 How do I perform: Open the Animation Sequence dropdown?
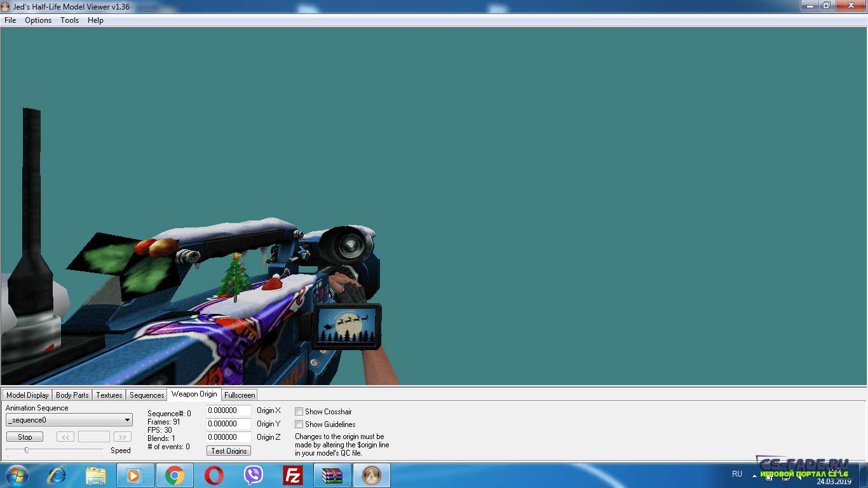pos(69,420)
